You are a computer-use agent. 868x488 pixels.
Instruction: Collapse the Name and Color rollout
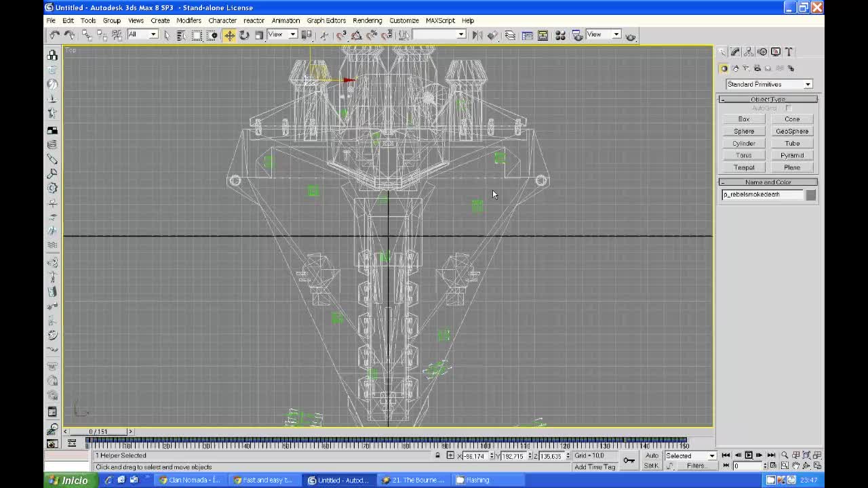(x=768, y=182)
